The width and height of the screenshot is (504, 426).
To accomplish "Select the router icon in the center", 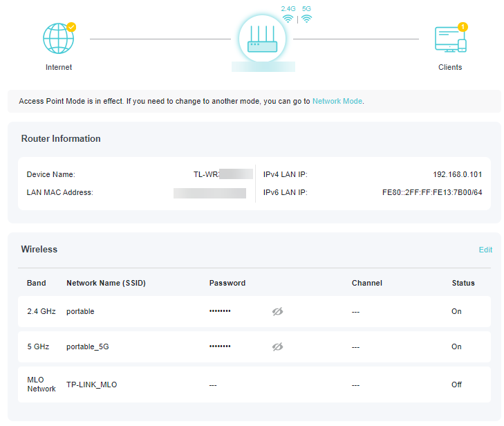I will pos(262,39).
